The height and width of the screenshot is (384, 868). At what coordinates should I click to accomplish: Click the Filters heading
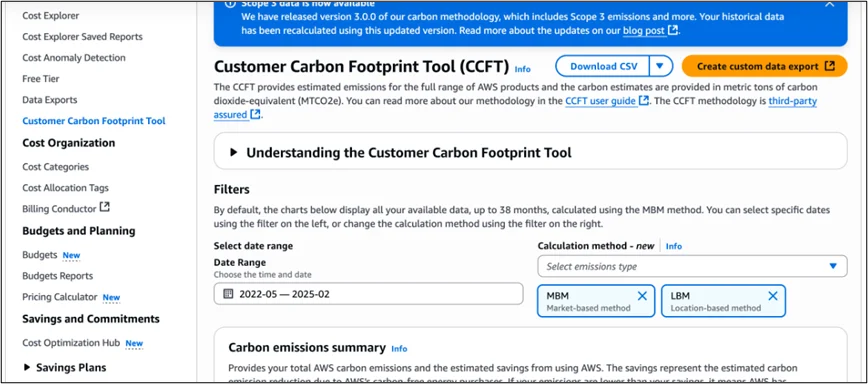[x=231, y=189]
